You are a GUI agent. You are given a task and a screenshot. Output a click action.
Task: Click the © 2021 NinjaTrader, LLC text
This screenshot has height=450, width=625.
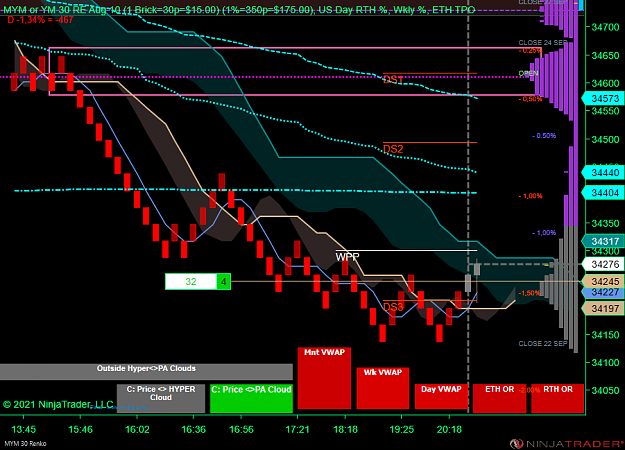point(58,405)
